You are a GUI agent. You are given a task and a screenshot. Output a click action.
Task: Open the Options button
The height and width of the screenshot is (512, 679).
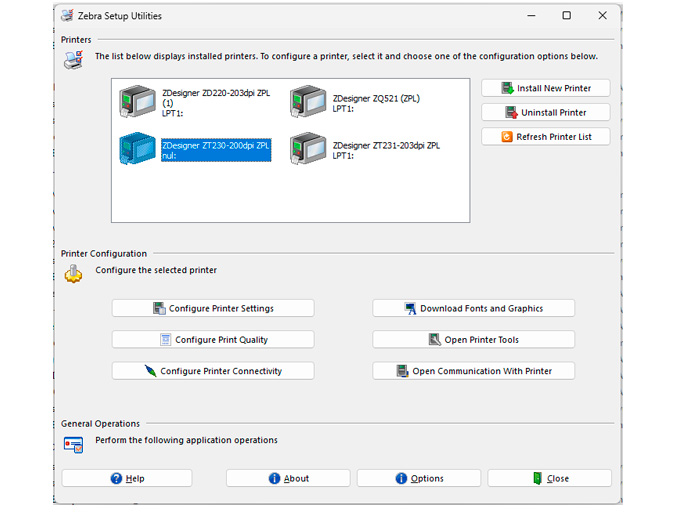pos(419,478)
